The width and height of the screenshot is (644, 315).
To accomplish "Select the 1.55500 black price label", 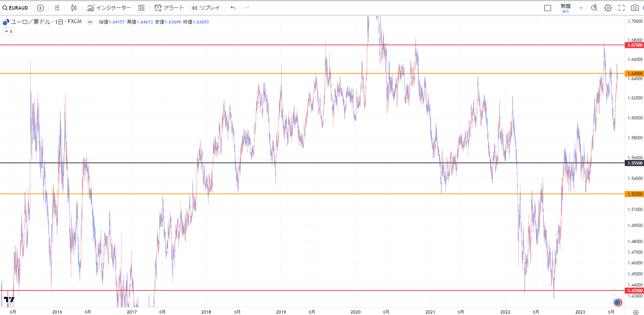I will [634, 163].
